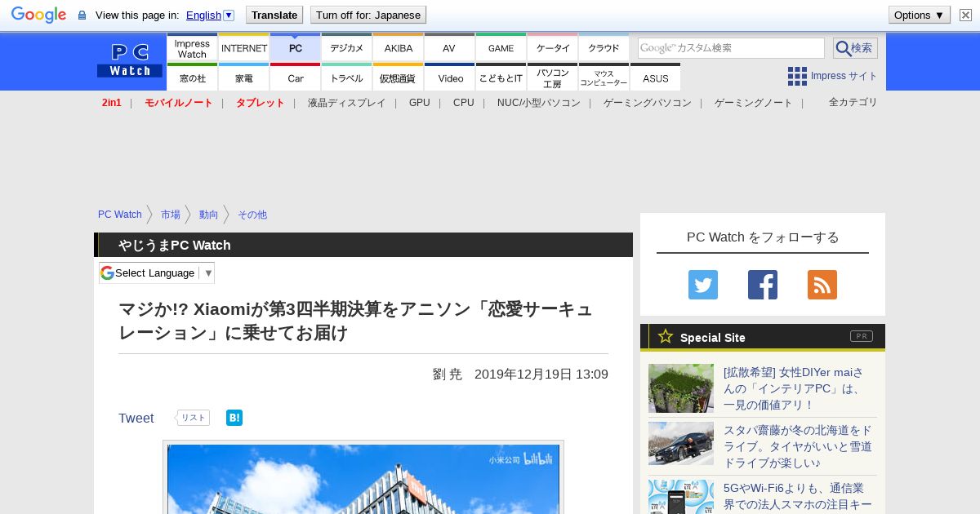Click the インテリアPC article thumbnail
This screenshot has width=980, height=514.
pos(681,388)
